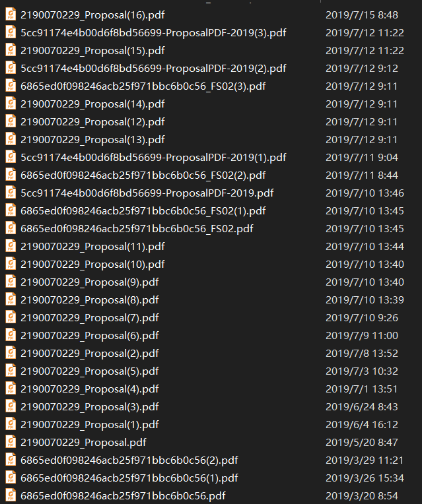Select file 5cc91174e4b00d6f8bd56699-ProposalPDF-2019(2).pdf
This screenshot has width=422, height=504.
click(153, 68)
